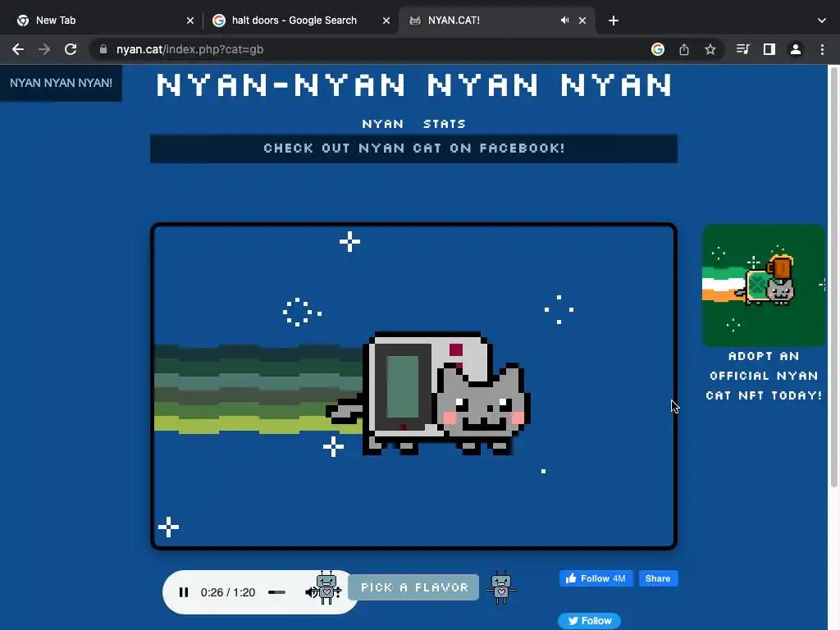Image resolution: width=840 pixels, height=630 pixels.
Task: Open the Chrome profile menu
Action: (x=796, y=49)
